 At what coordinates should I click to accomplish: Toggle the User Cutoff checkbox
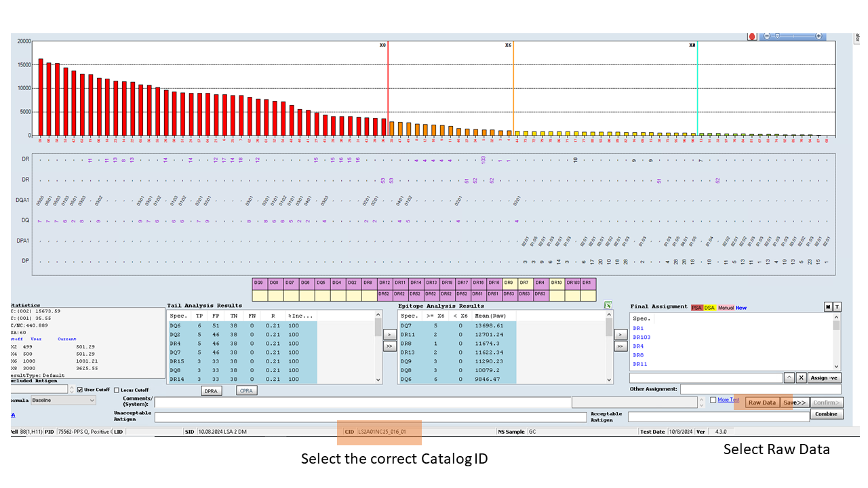pyautogui.click(x=81, y=390)
